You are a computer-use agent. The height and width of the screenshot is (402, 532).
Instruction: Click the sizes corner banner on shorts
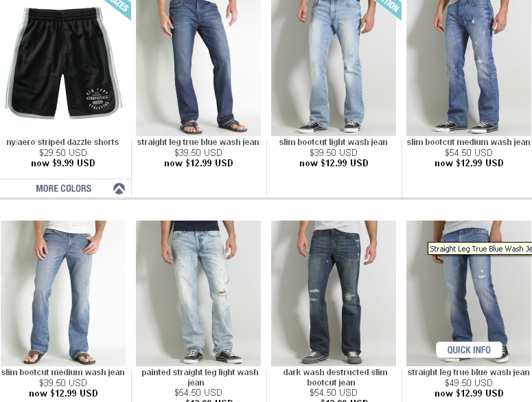pyautogui.click(x=119, y=8)
